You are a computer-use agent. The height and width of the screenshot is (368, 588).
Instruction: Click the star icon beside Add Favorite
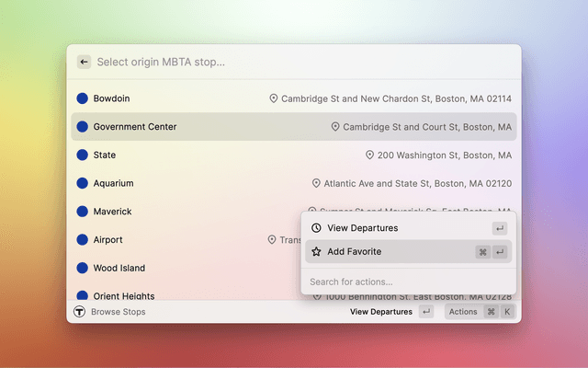316,251
